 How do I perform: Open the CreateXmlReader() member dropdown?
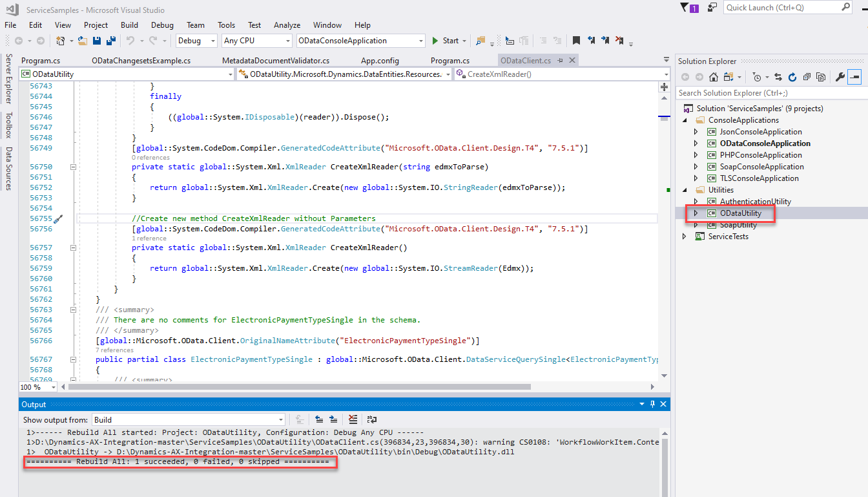(562, 74)
